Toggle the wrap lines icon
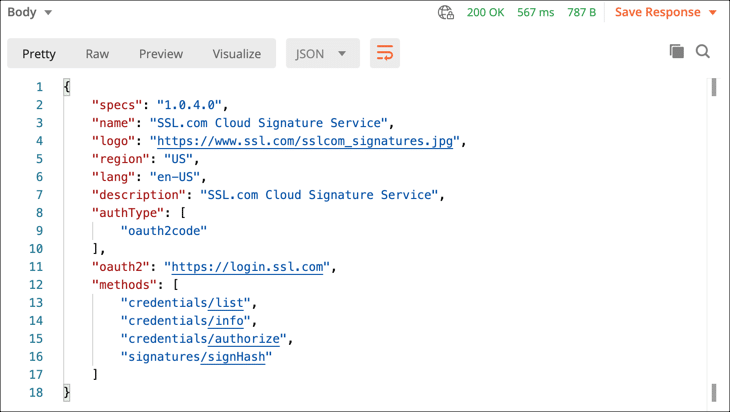 click(384, 54)
